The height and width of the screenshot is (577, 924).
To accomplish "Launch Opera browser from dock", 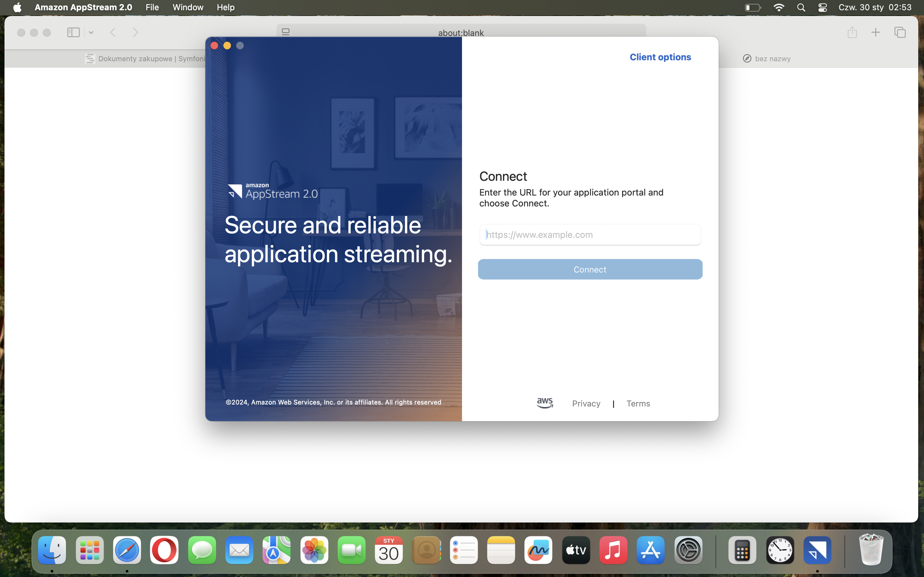I will pos(164,550).
